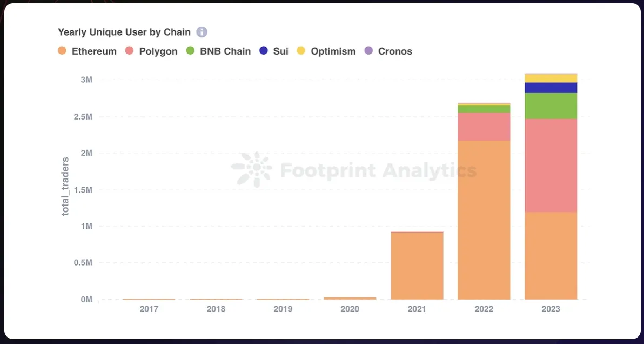Toggle Polygon series in the legend
This screenshot has height=344, width=644.
(151, 51)
